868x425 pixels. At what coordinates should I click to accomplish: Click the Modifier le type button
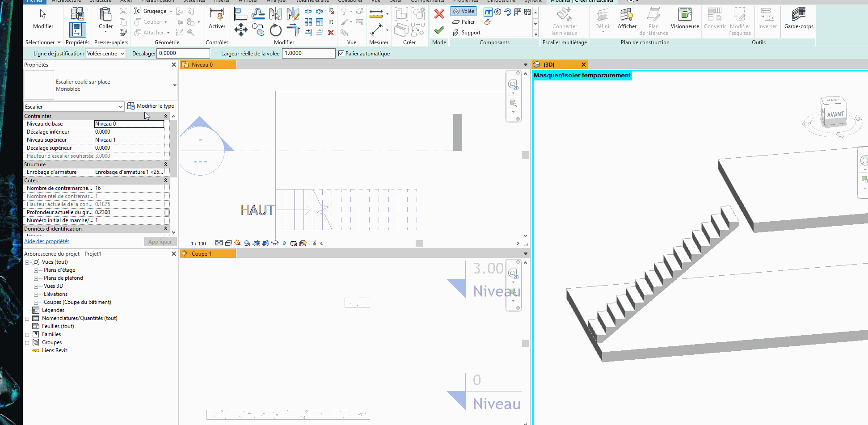[x=151, y=106]
